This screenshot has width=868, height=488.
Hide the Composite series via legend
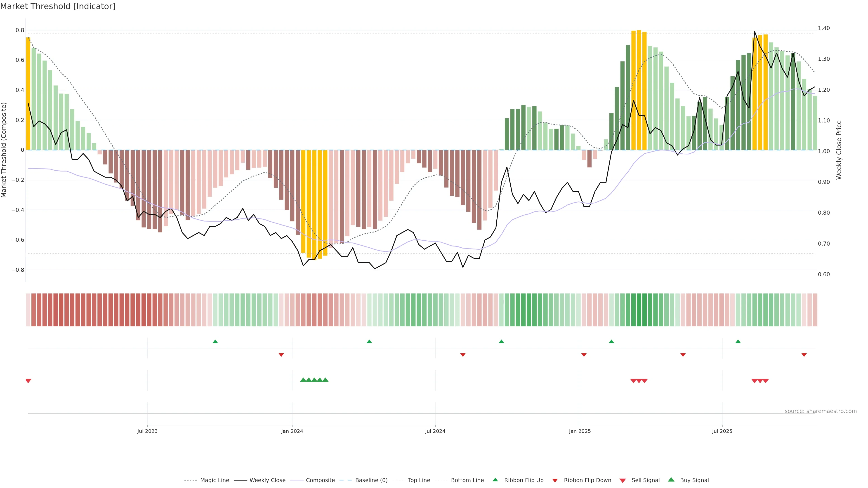point(320,480)
